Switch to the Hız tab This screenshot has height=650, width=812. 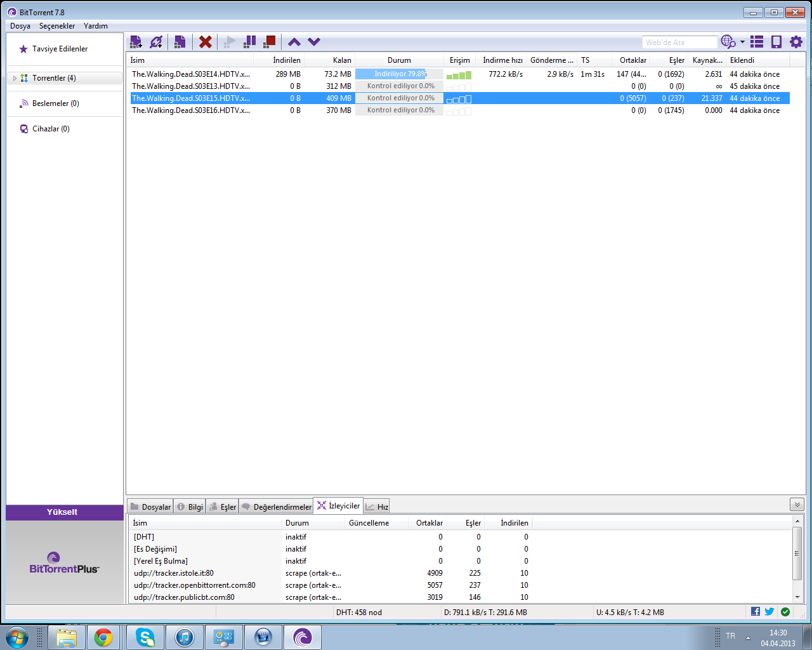pyautogui.click(x=376, y=507)
